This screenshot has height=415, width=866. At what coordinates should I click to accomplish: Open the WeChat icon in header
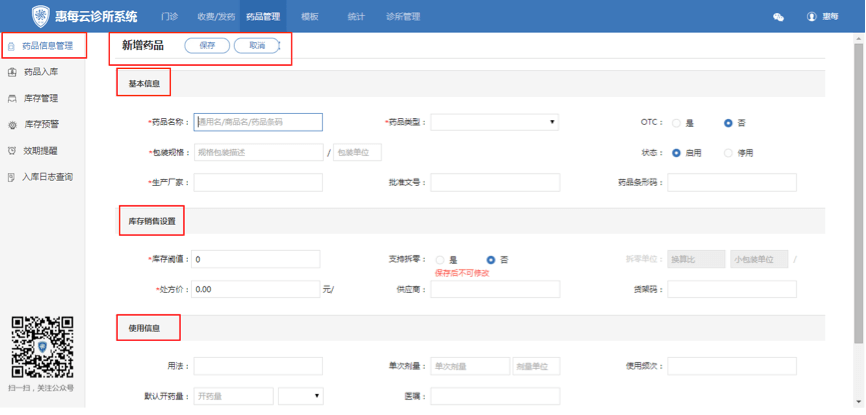click(778, 17)
